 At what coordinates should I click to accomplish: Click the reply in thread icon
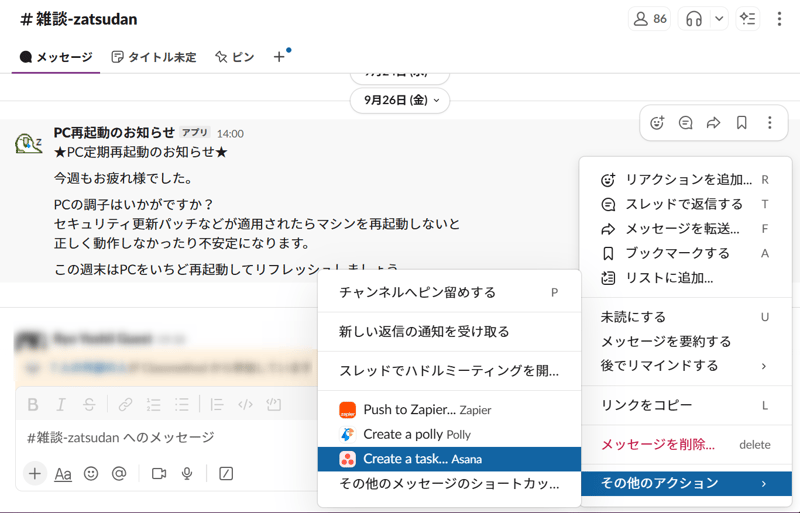tap(685, 123)
